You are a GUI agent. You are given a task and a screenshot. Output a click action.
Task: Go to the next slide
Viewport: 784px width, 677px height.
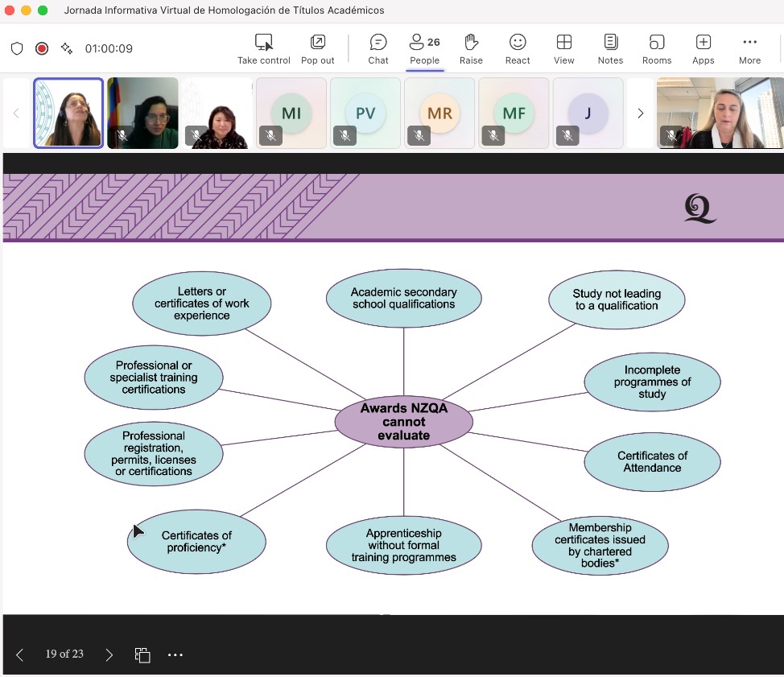[x=109, y=654]
